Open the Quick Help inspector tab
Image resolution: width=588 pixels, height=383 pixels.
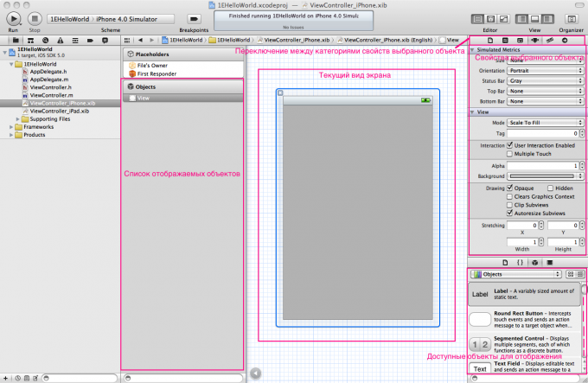click(505, 40)
